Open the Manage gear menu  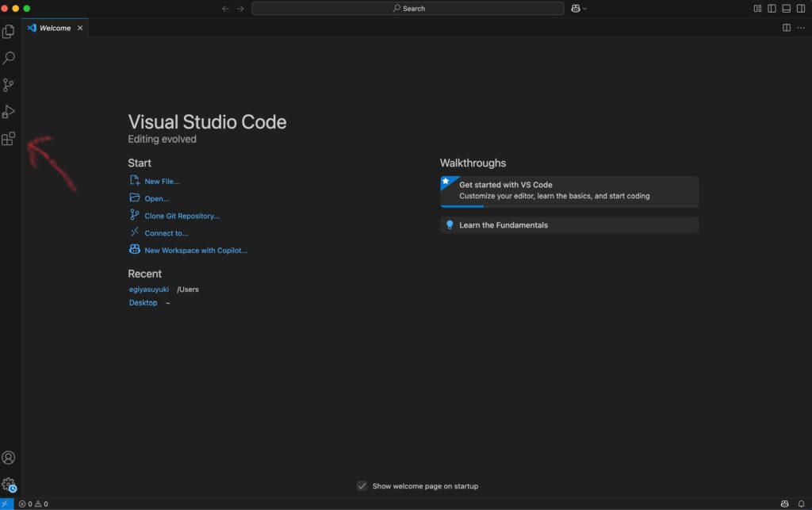click(x=8, y=485)
